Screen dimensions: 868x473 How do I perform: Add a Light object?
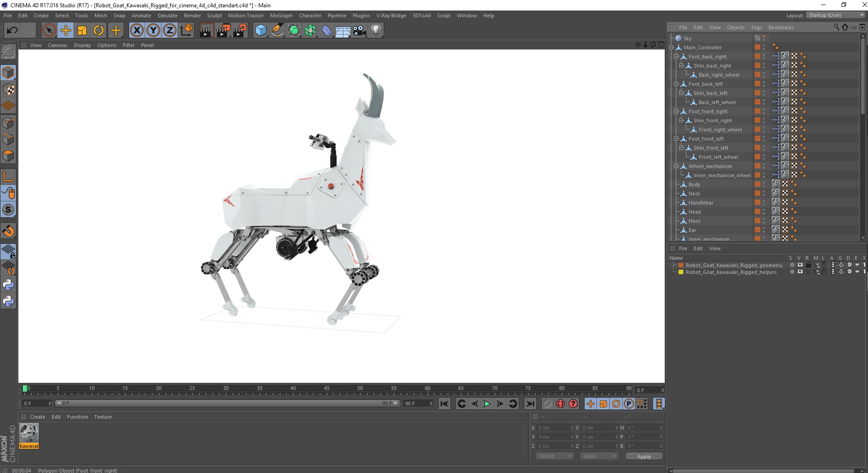(x=376, y=31)
